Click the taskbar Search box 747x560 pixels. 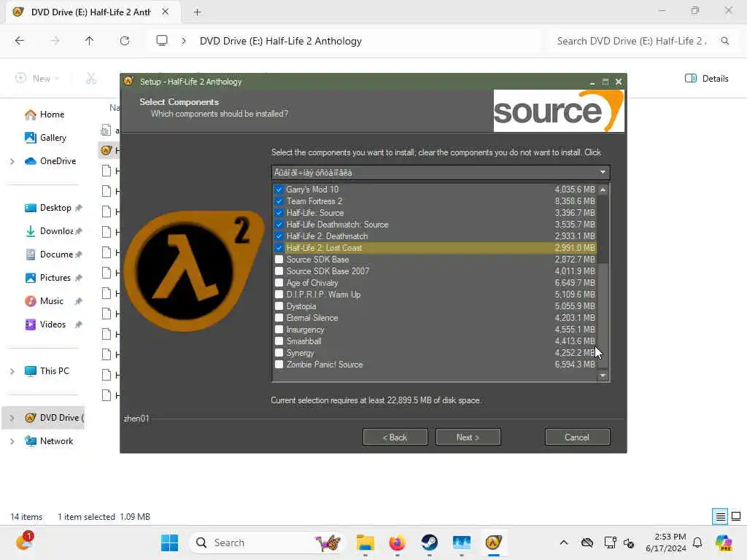coord(268,542)
